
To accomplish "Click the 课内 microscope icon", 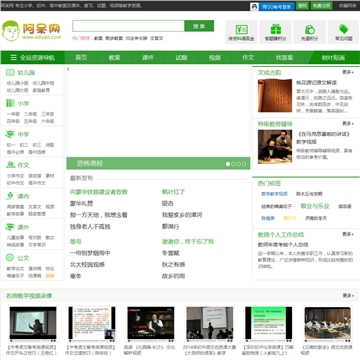I will click(x=10, y=196).
